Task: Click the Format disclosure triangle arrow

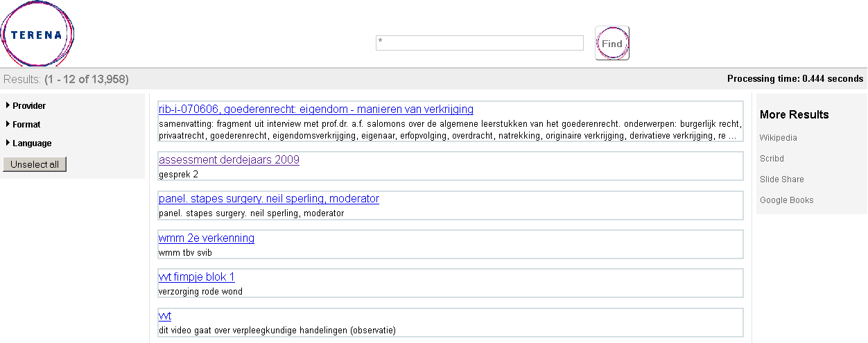Action: pos(8,124)
